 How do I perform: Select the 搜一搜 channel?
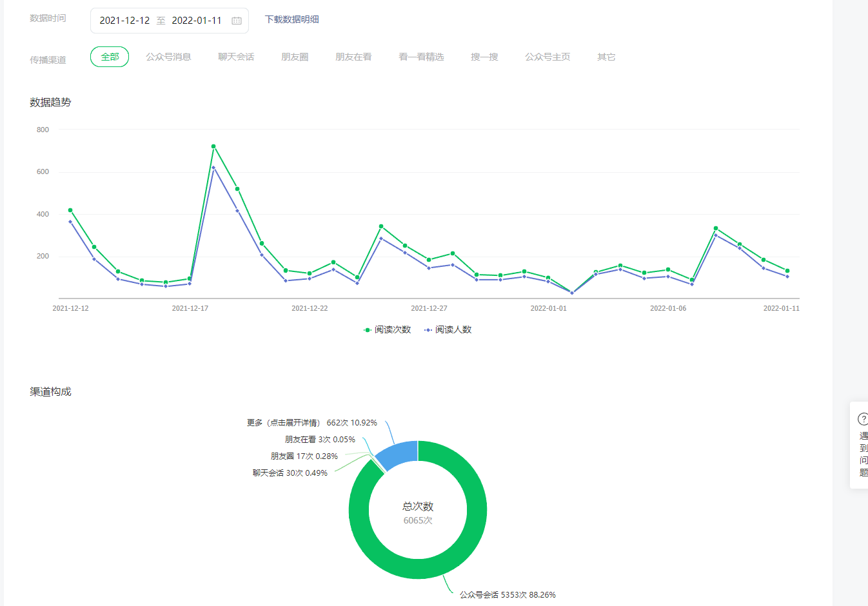[x=484, y=57]
